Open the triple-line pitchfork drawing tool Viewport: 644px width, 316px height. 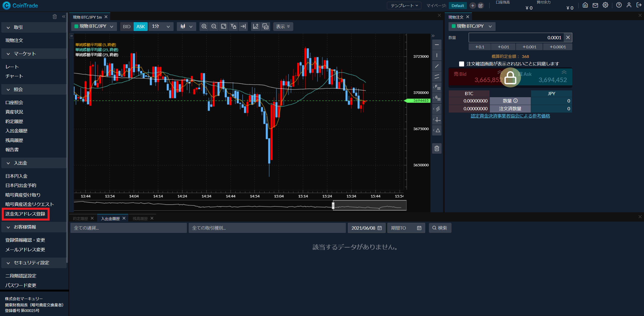(x=437, y=109)
